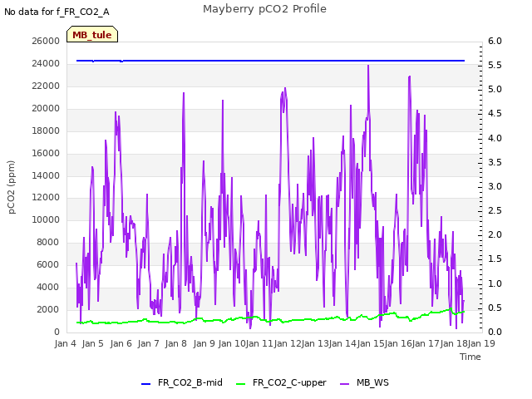
Task: Click the blue FR_CO2_B-mid legend swatch
Action: click(x=146, y=384)
